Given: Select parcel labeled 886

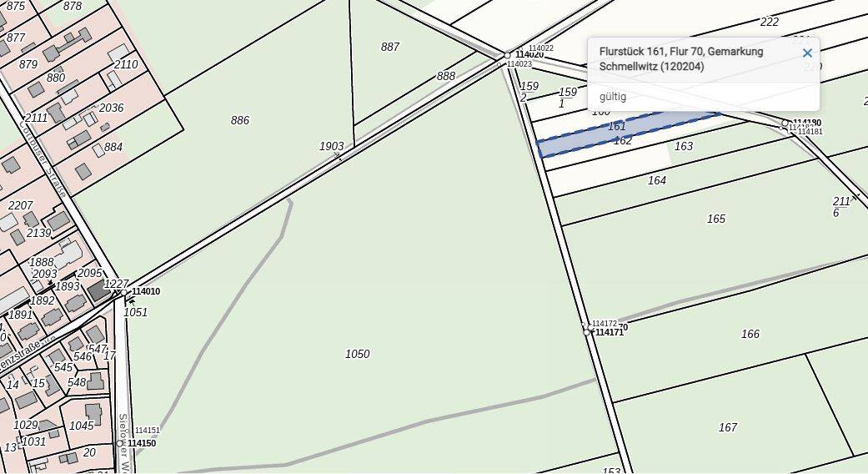Looking at the screenshot, I should point(240,120).
